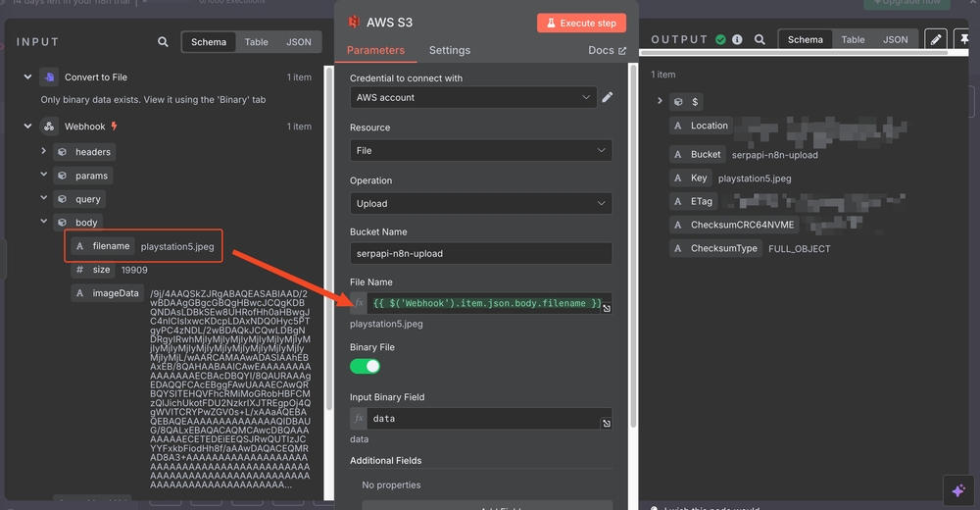This screenshot has width=980, height=510.
Task: Edit the AWS account credential with pencil icon
Action: click(x=608, y=97)
